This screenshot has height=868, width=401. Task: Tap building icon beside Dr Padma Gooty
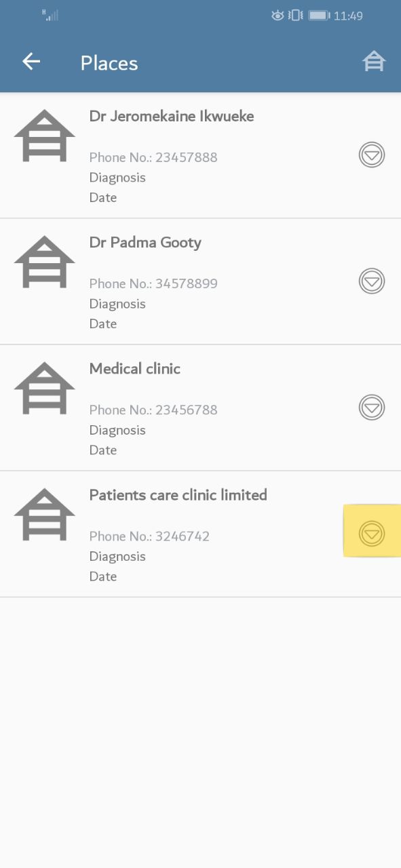45,262
